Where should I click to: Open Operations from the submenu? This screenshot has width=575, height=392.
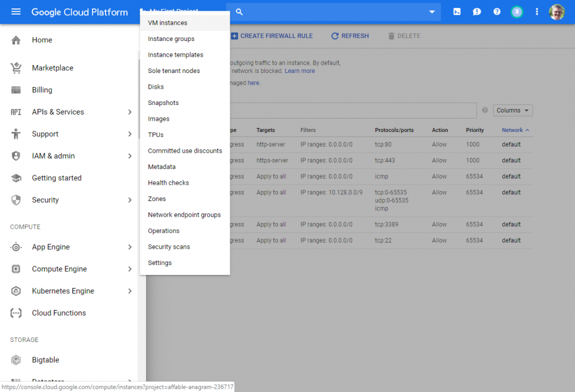(x=185, y=231)
